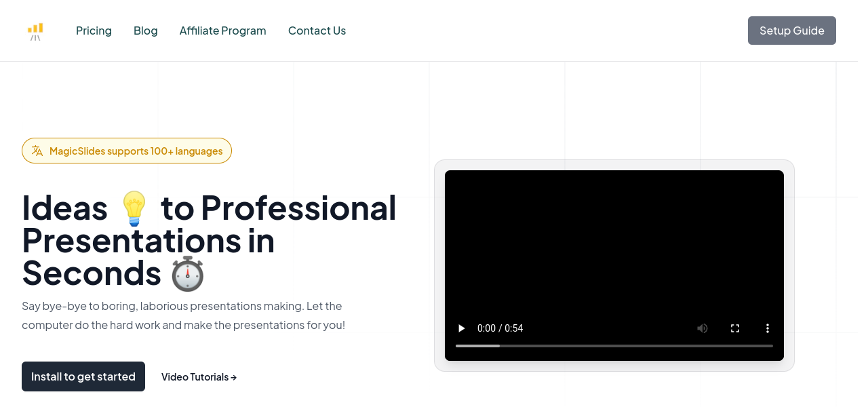868x407 pixels.
Task: Open the Pricing page
Action: [x=94, y=31]
